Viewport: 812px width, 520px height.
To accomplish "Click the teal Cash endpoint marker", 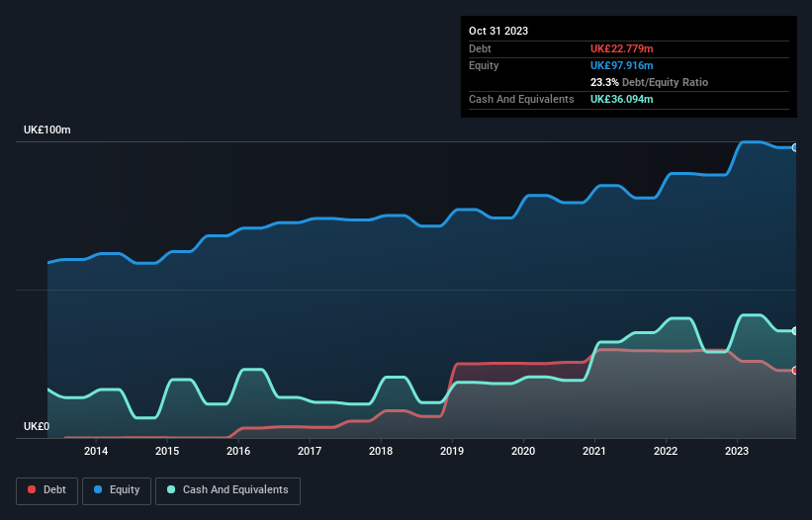I will pos(795,330).
